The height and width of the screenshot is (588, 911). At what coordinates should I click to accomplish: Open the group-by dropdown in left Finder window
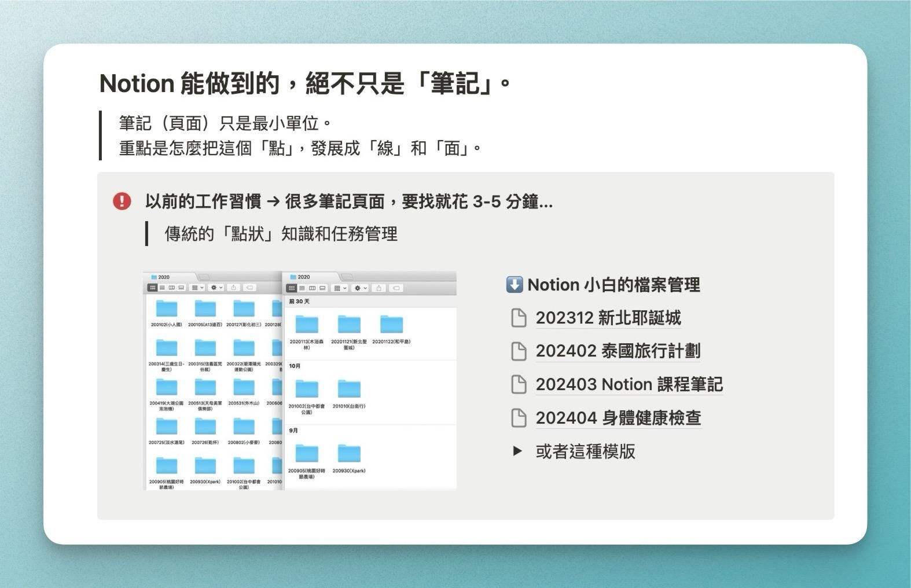tap(197, 288)
